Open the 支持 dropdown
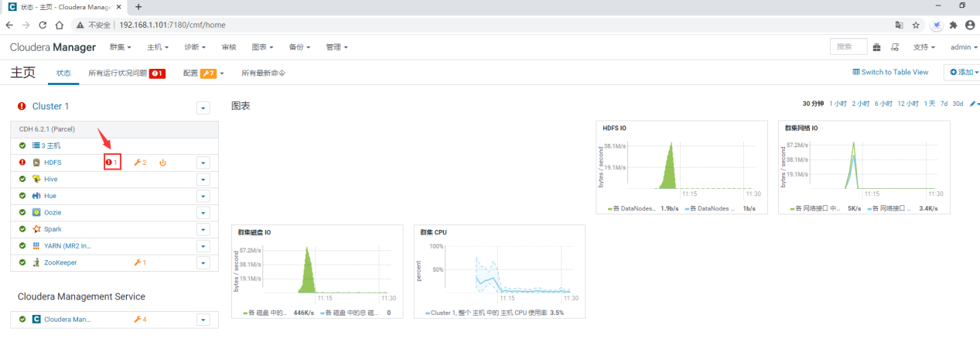The width and height of the screenshot is (980, 353). click(x=924, y=47)
